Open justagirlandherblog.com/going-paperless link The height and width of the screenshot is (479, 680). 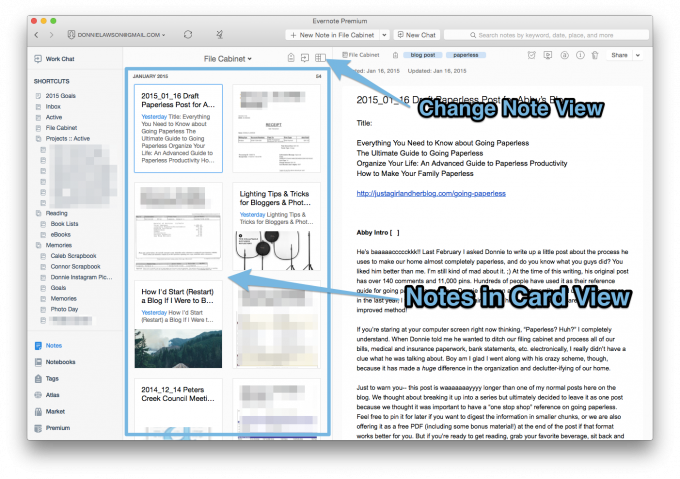point(431,193)
